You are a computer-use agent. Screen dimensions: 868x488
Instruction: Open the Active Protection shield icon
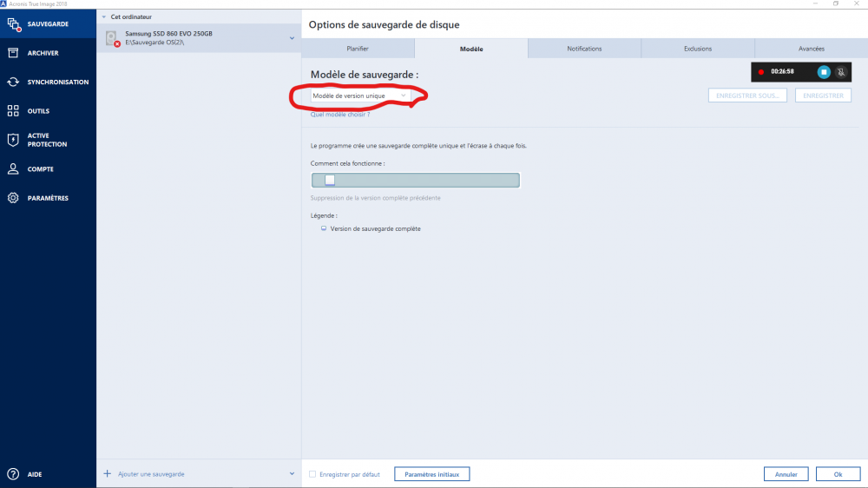pyautogui.click(x=13, y=140)
